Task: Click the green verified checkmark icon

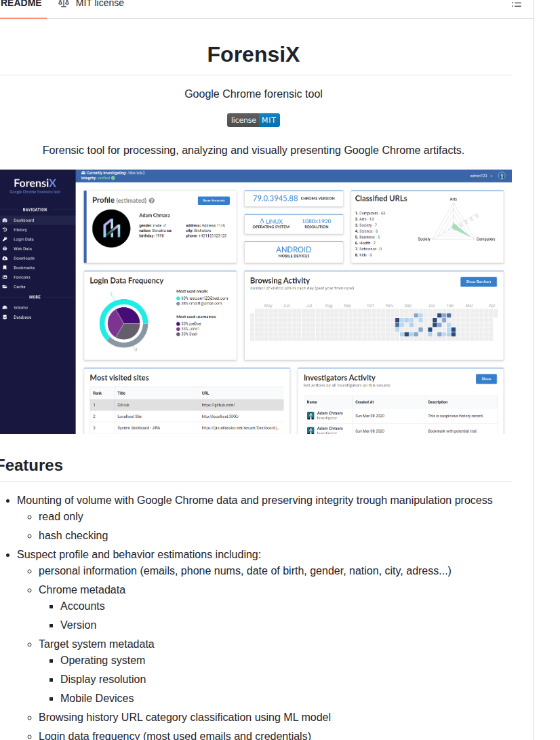Action: click(x=113, y=178)
